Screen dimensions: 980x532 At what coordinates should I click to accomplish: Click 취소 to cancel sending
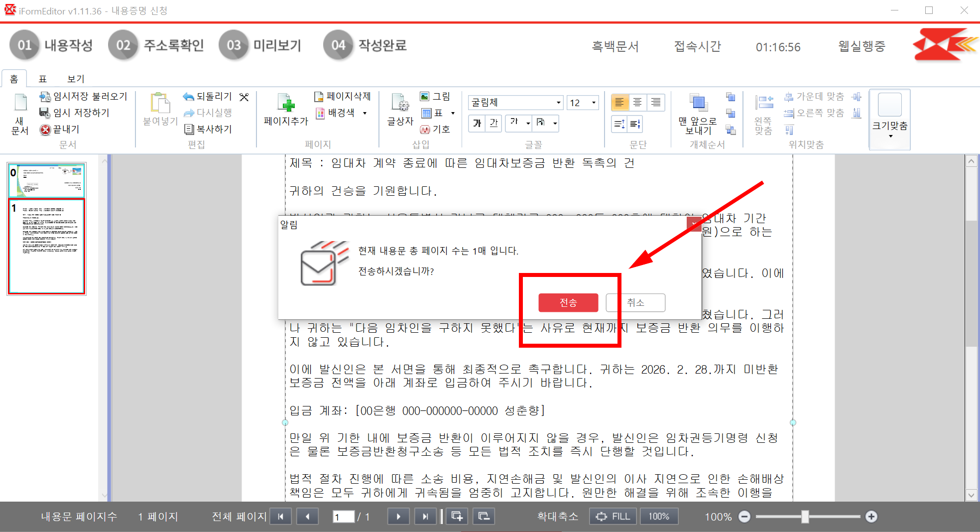point(635,302)
